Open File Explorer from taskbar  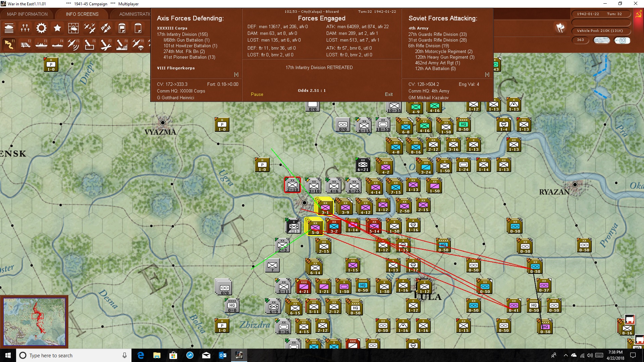[x=157, y=355]
